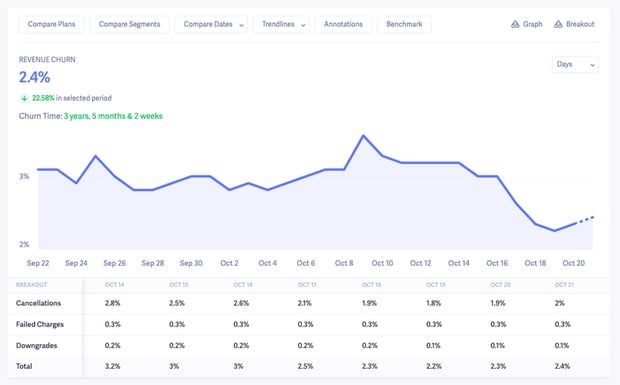Viewport: 620px width, 385px height.
Task: Click the Churn Time duration text
Action: [113, 116]
